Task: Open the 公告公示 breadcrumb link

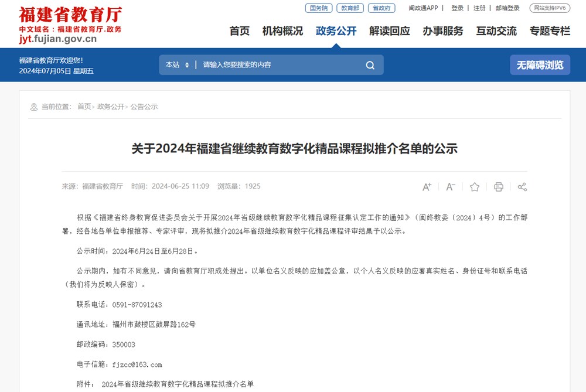Action: [x=144, y=107]
